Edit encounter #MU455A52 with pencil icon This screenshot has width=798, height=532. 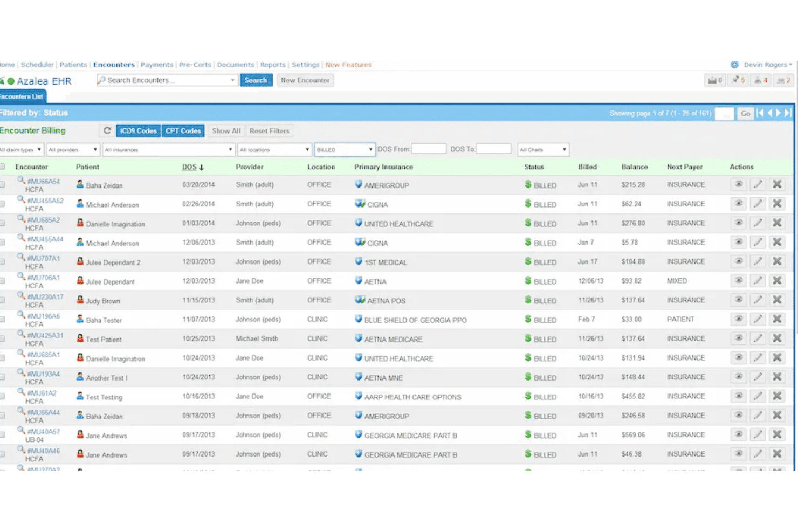758,204
